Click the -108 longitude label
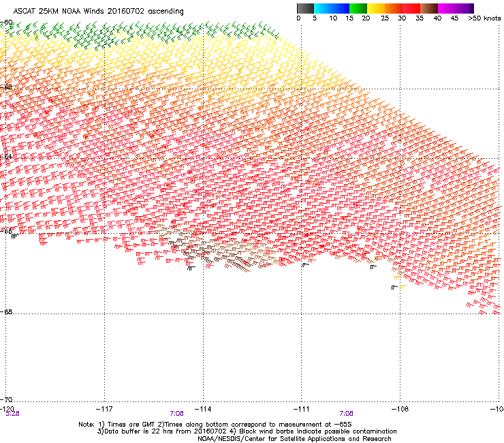The height and width of the screenshot is (443, 504). point(400,409)
